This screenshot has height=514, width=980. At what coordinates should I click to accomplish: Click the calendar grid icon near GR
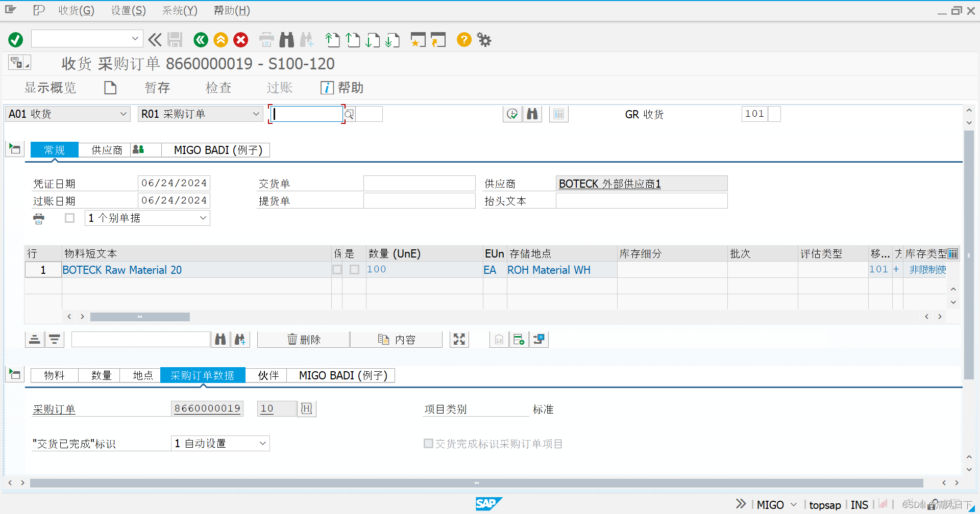point(559,114)
